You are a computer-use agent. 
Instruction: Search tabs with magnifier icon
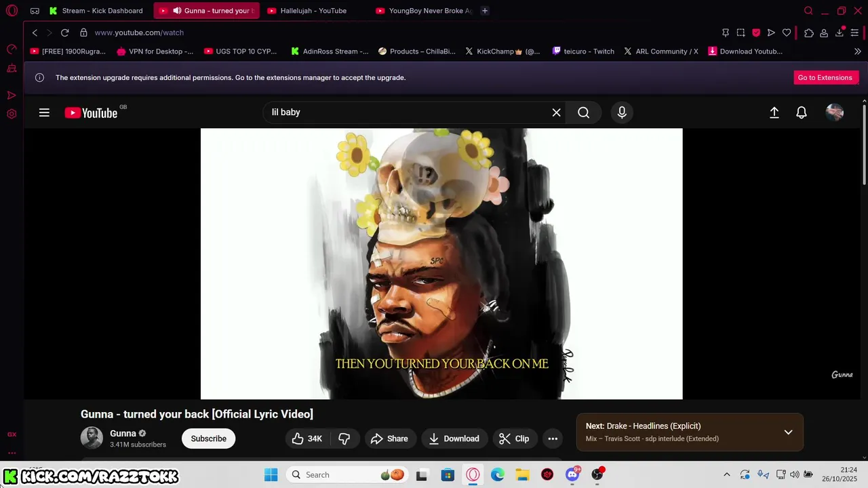[x=808, y=11]
